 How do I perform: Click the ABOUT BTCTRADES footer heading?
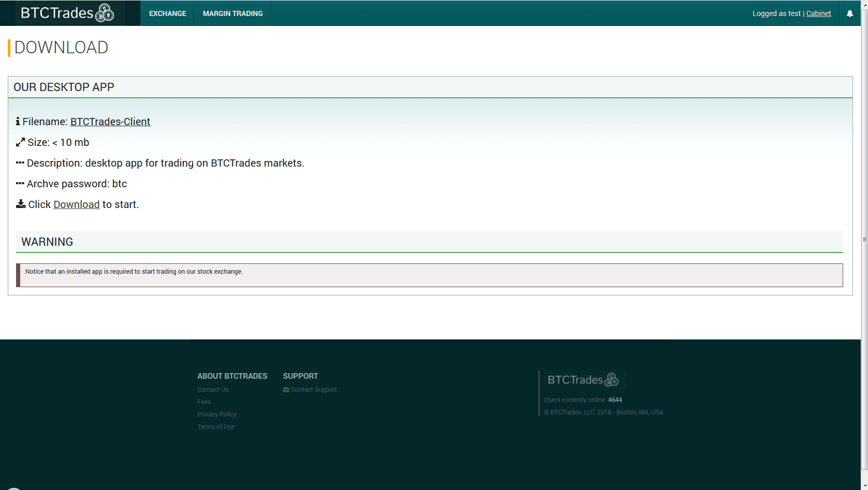232,376
